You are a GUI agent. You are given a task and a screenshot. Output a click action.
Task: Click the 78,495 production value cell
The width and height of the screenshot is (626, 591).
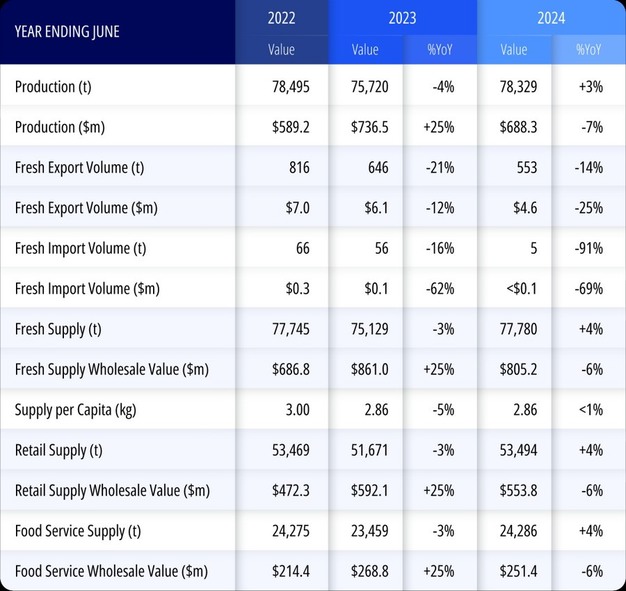coord(291,87)
